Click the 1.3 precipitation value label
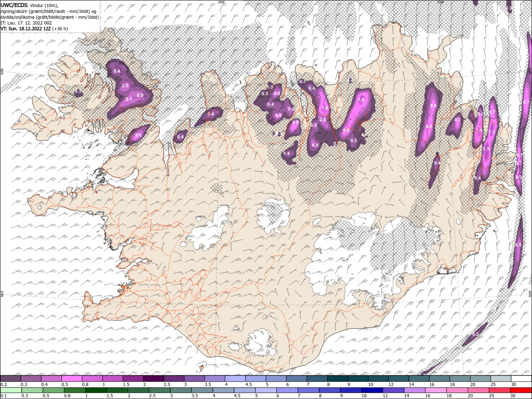Screen dimensions: 532x399 [x=492, y=132]
